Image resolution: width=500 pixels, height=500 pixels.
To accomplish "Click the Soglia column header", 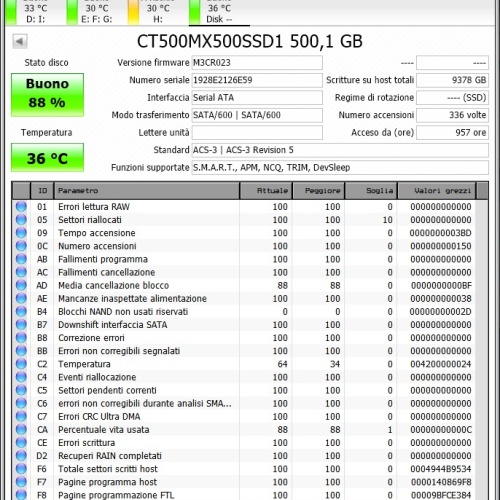I will click(371, 191).
